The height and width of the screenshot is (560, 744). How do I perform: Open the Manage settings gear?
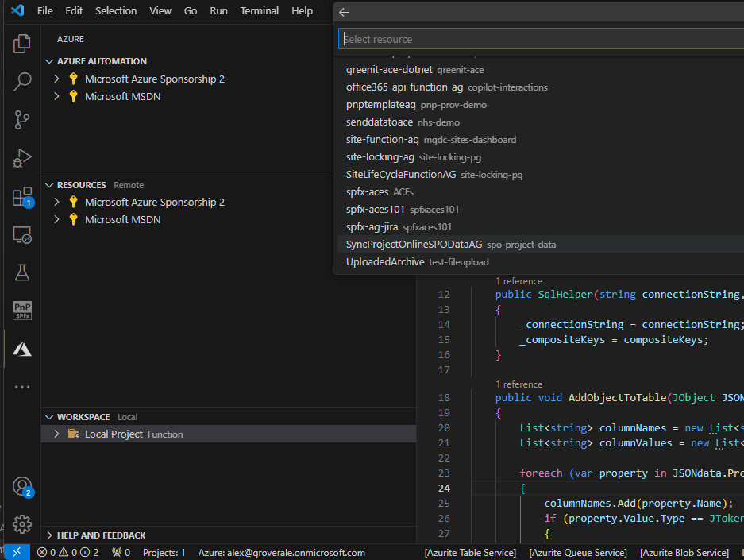pos(22,524)
